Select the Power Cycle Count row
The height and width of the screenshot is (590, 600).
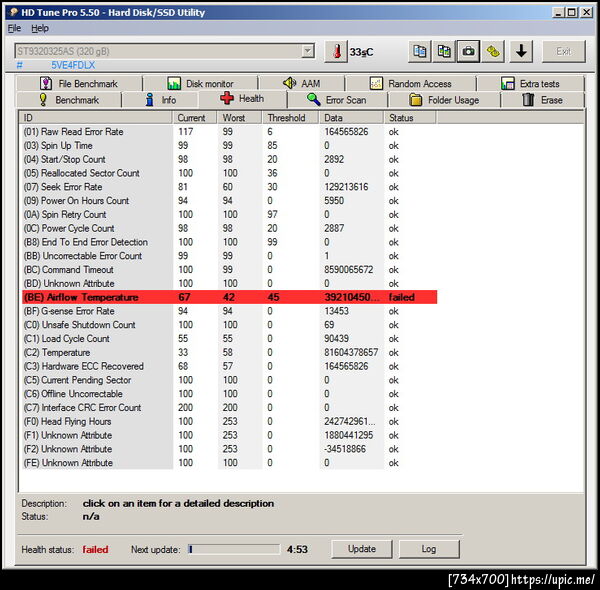pos(230,228)
